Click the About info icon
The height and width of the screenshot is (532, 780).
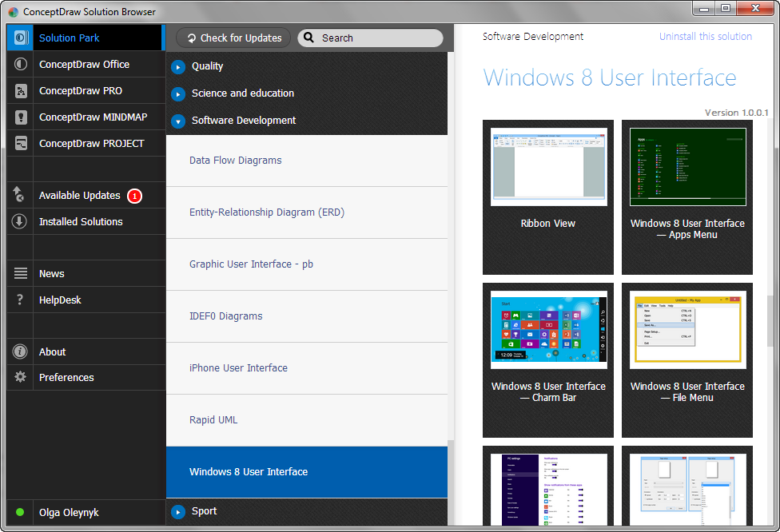20,351
